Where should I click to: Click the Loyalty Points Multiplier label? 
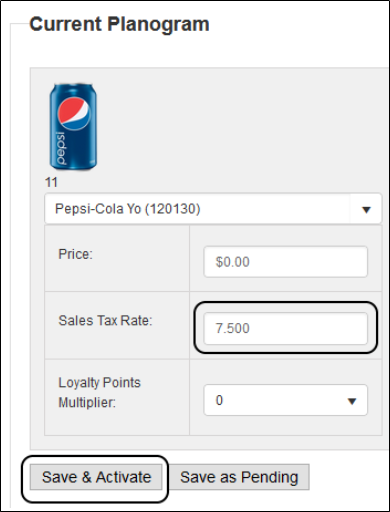99,392
